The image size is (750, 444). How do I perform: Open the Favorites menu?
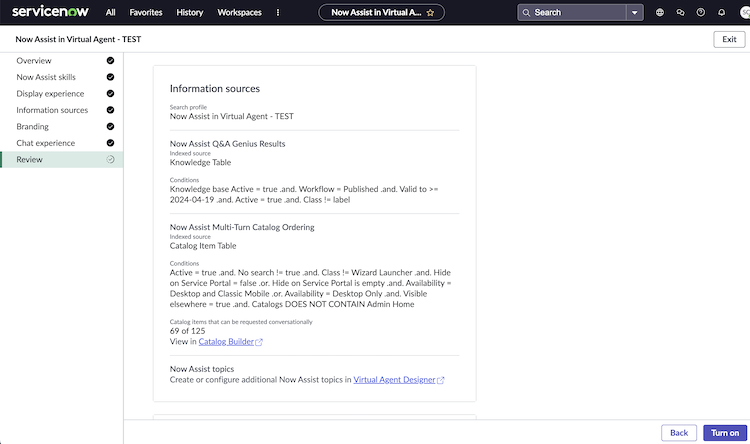146,12
